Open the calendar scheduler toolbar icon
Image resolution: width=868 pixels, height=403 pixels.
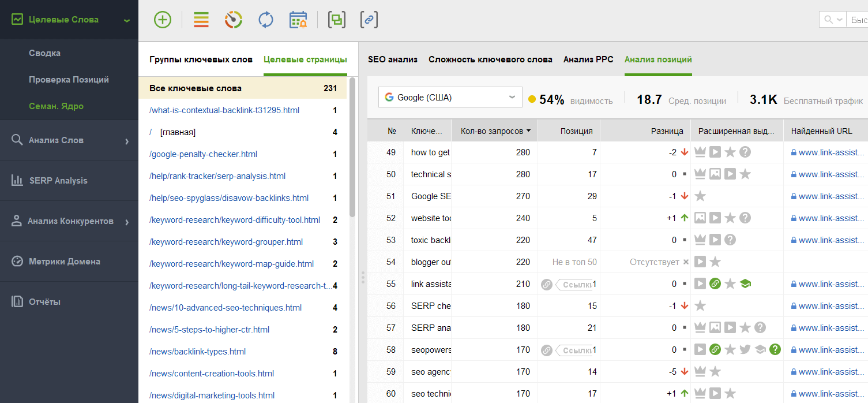click(298, 20)
